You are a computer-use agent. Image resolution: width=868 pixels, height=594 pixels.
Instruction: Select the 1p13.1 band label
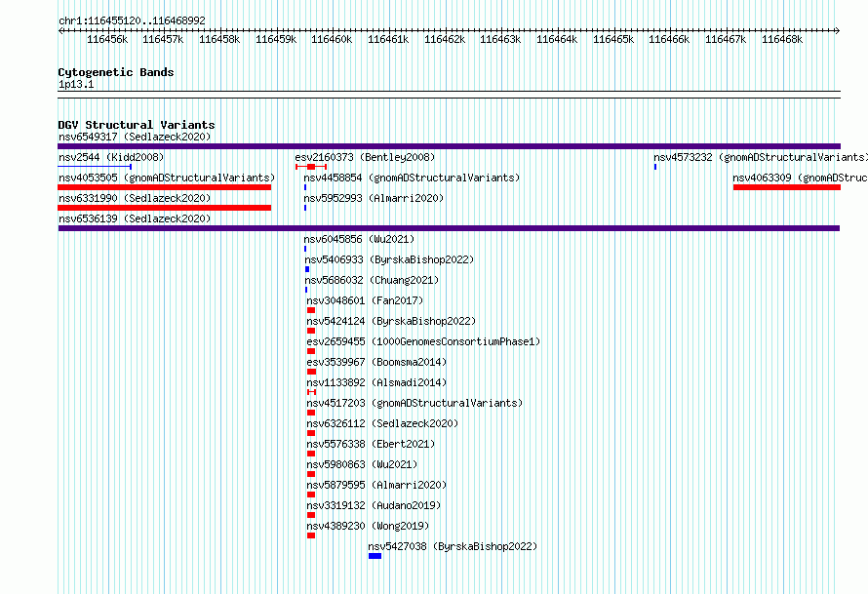point(76,84)
